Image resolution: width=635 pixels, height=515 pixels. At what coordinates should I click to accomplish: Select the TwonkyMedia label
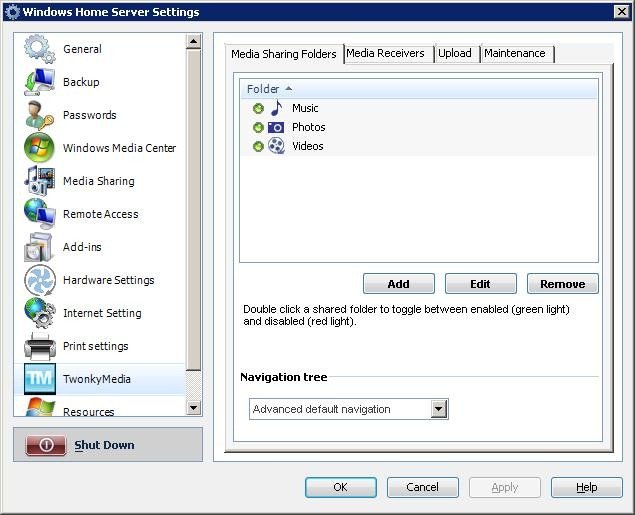pos(97,379)
